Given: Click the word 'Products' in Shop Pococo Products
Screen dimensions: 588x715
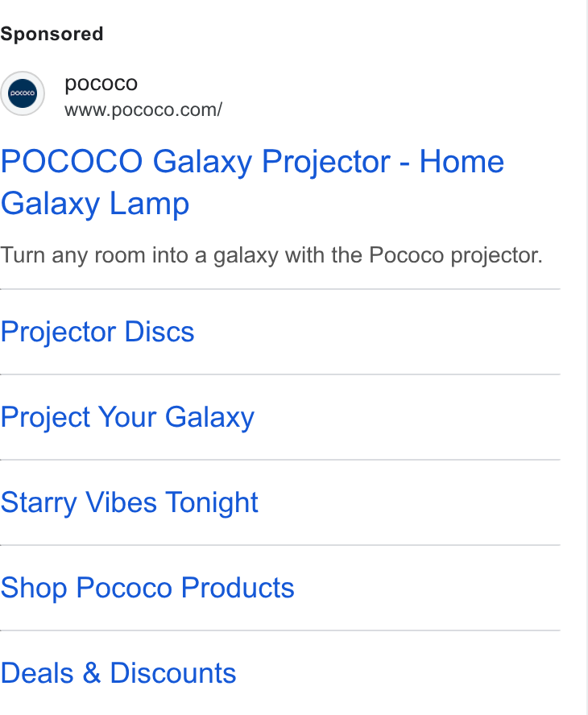Looking at the screenshot, I should point(238,588).
